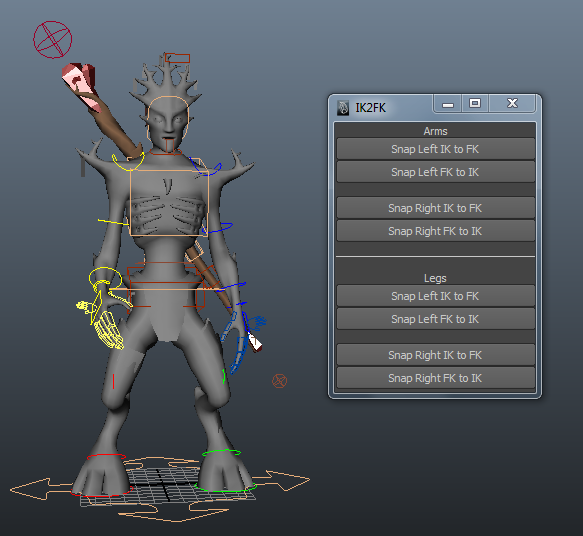The image size is (583, 536).
Task: Click Legs Snap Left IK to FK
Action: (x=435, y=296)
